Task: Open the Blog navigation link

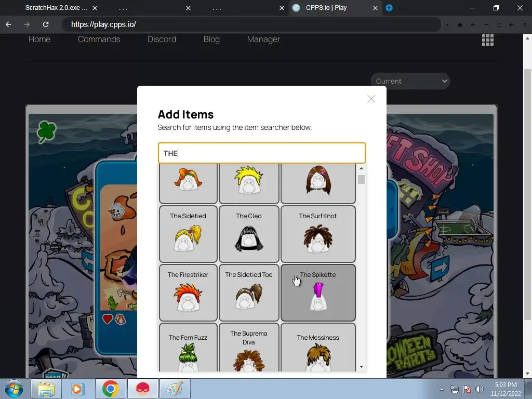Action: [x=212, y=39]
